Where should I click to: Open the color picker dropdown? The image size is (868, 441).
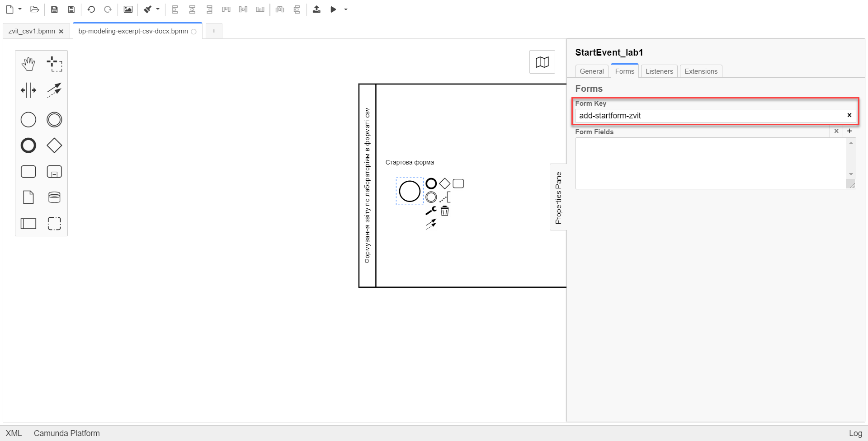tap(158, 9)
